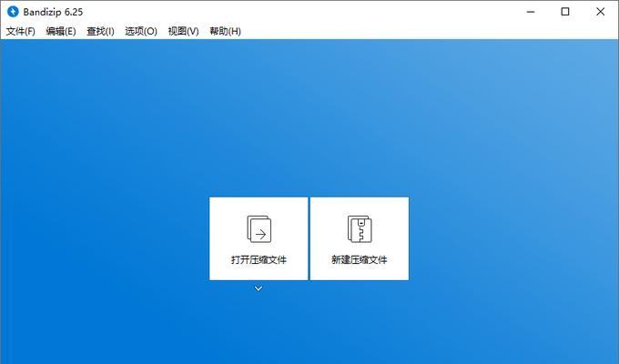Open the 查找(I) menu
The height and width of the screenshot is (364, 619).
click(101, 31)
